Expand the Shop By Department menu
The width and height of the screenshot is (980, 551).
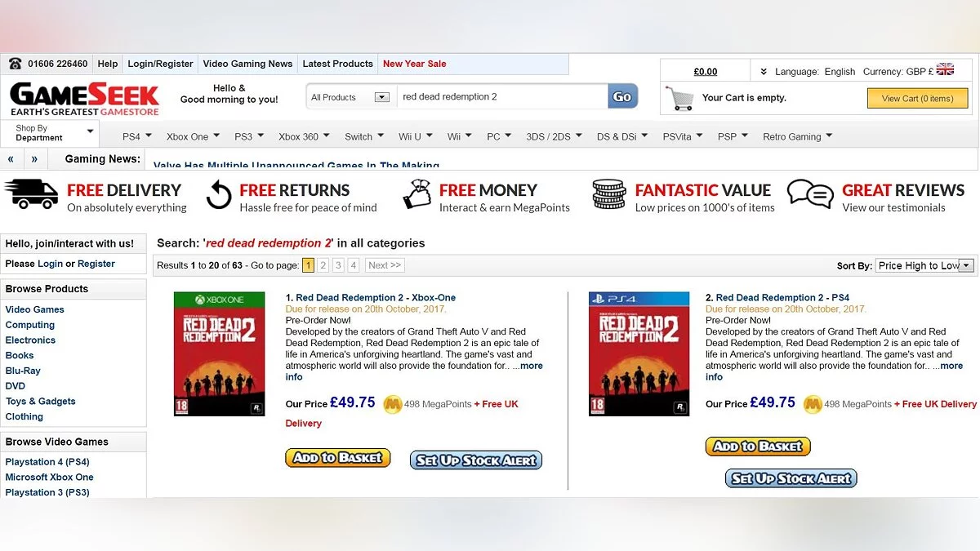[49, 133]
